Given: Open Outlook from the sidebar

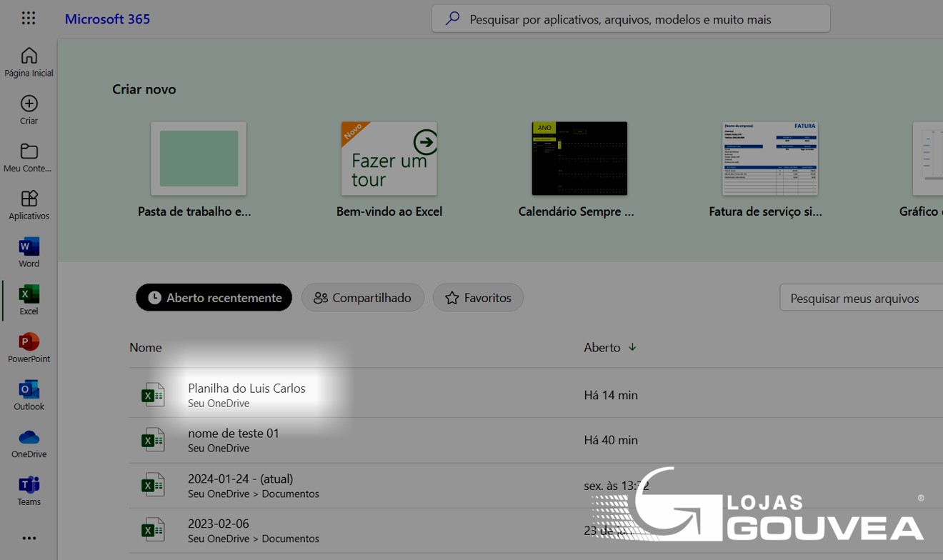Looking at the screenshot, I should coord(29,396).
